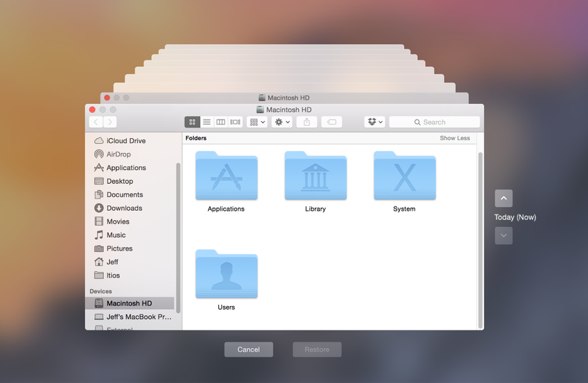Click the Today (Now) timeline label
Image resolution: width=588 pixels, height=383 pixels.
(x=515, y=217)
